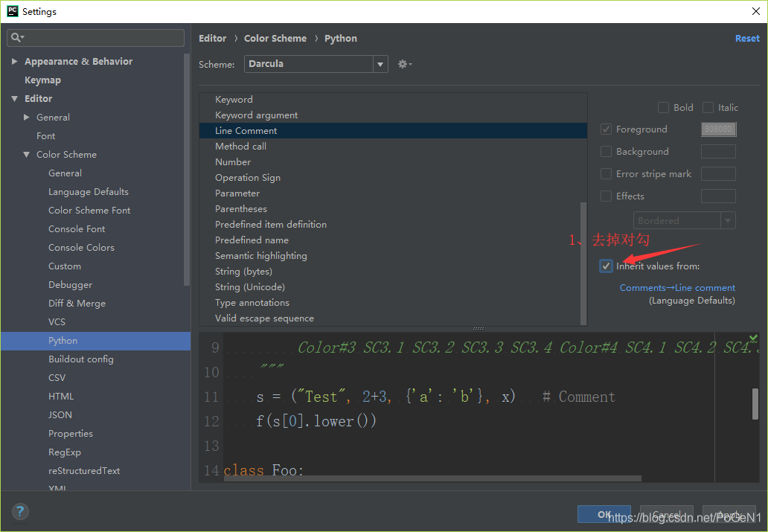Select Operation Sign in list

pyautogui.click(x=247, y=178)
